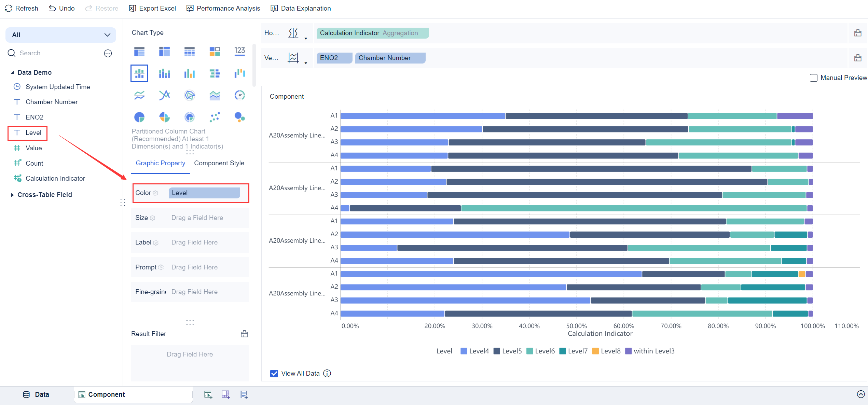This screenshot has width=868, height=405.
Task: Collapse the Data Demo tree node
Action: (x=12, y=72)
